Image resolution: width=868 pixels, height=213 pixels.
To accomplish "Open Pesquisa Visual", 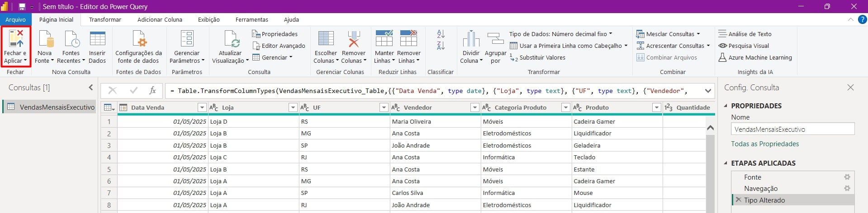I will tap(744, 46).
